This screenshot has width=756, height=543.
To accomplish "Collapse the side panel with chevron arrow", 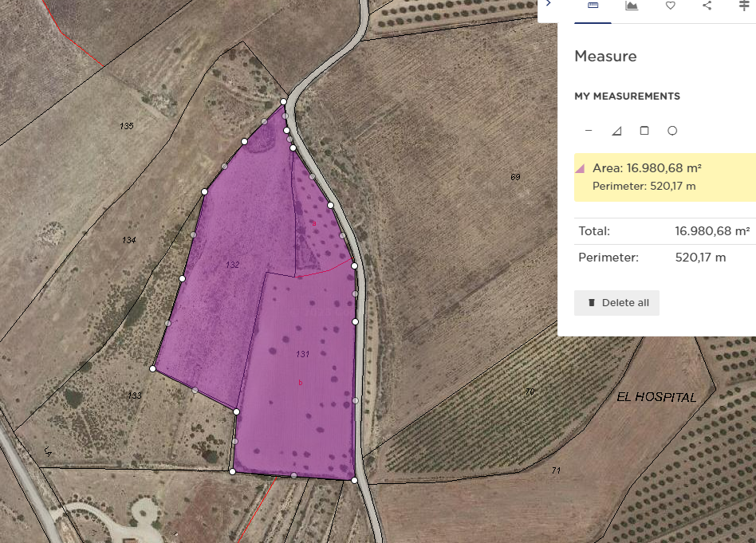I will coord(548,4).
